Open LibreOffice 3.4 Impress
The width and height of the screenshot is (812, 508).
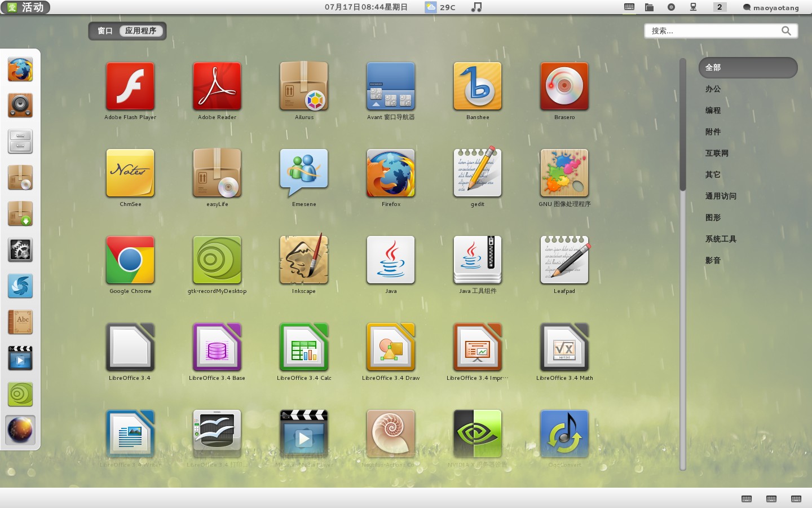click(478, 347)
